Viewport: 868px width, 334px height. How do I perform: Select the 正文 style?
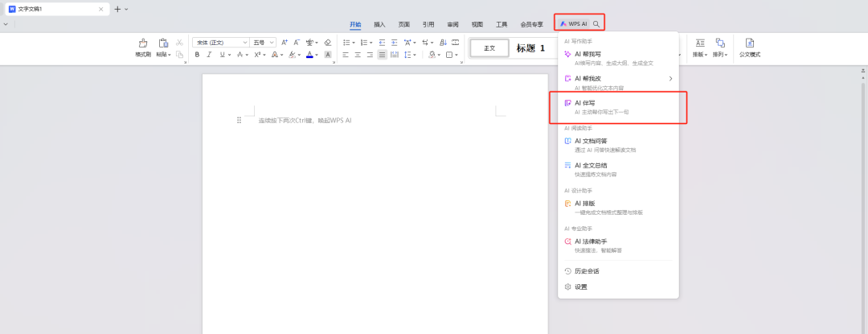(489, 48)
